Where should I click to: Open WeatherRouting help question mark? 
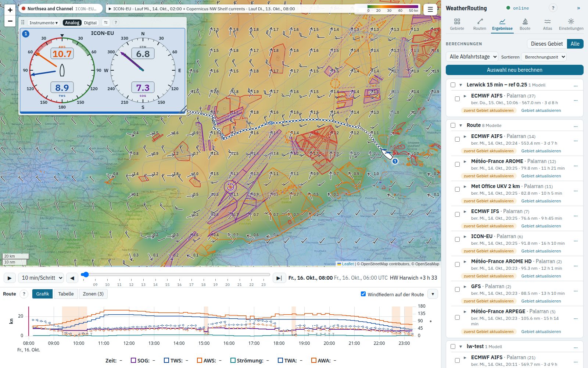tap(553, 8)
